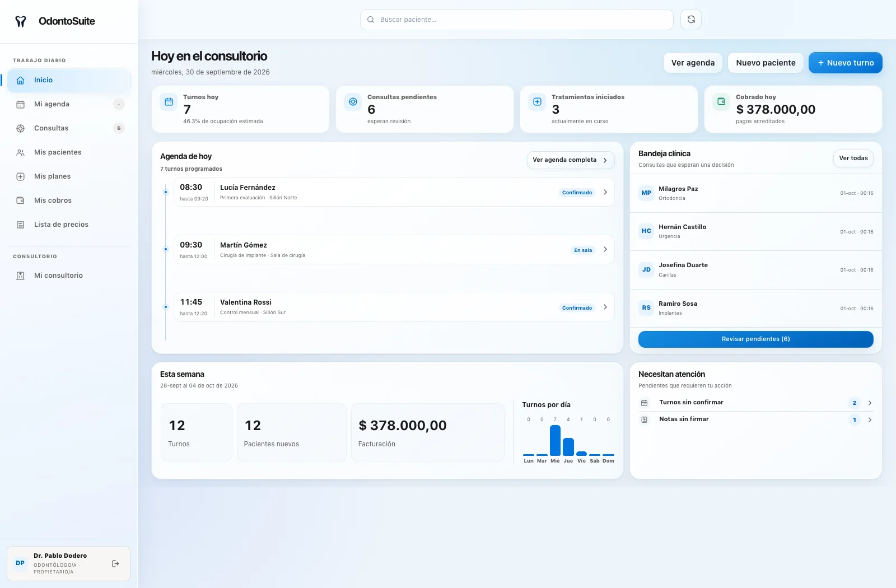Focus the Buscar paciente search field
This screenshot has height=588, width=896.
[x=517, y=20]
